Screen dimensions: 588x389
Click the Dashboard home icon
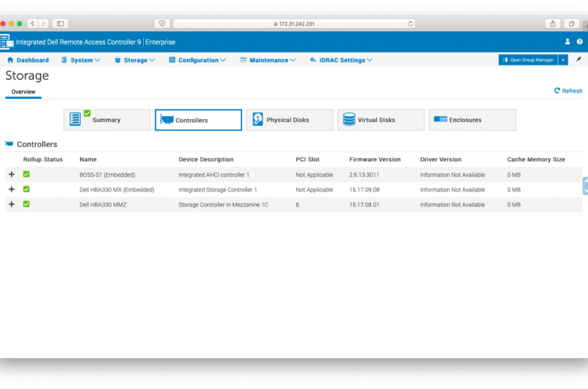10,60
